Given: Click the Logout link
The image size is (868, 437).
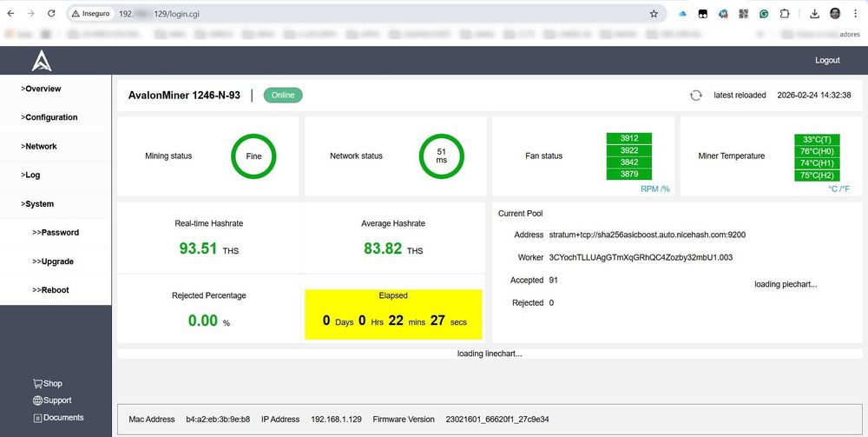Looking at the screenshot, I should point(827,60).
